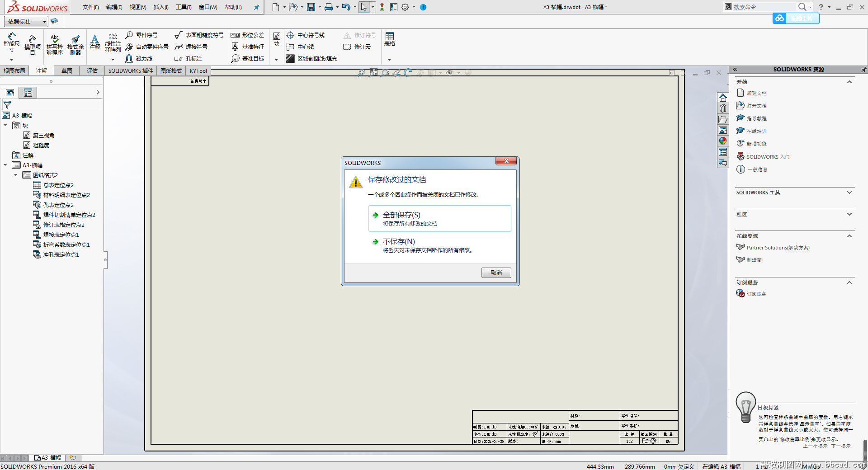Image resolution: width=868 pixels, height=470 pixels.
Task: Open the View menu
Action: point(138,7)
